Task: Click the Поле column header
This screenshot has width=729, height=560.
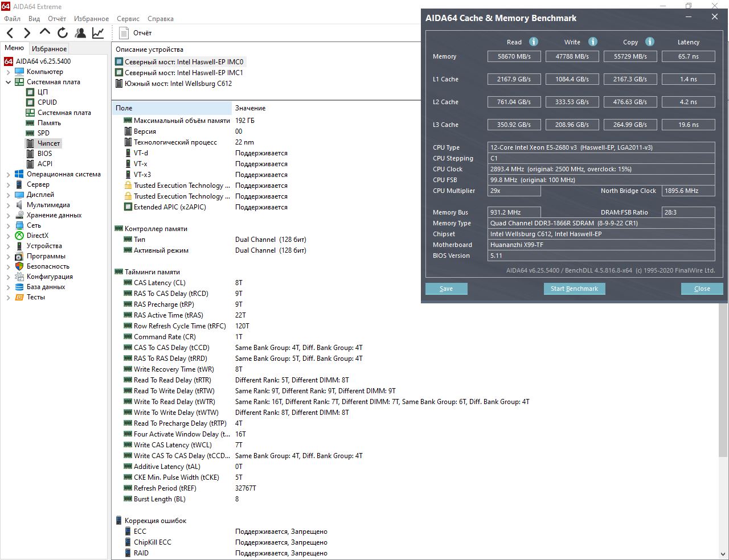Action: coord(172,108)
